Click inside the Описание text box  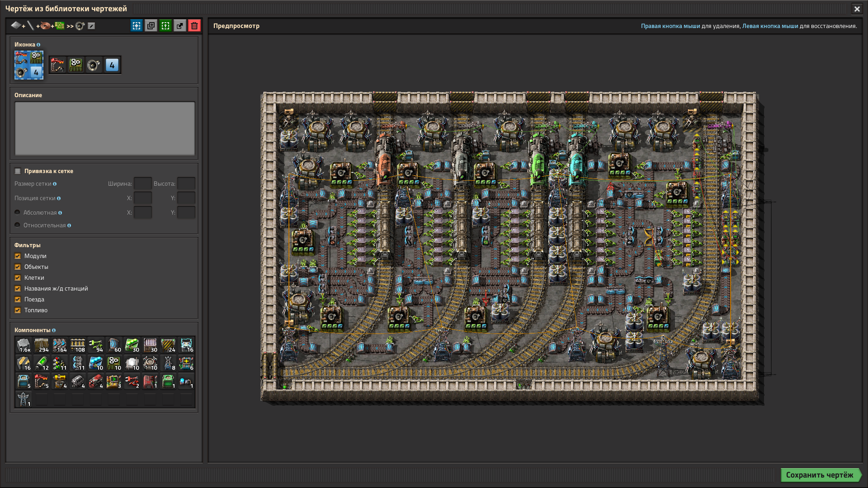(x=105, y=129)
